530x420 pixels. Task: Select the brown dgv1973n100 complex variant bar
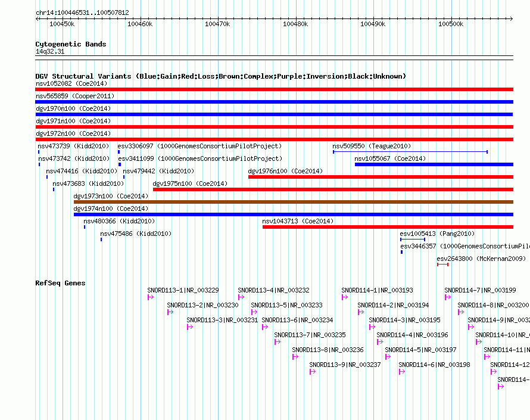click(x=294, y=202)
